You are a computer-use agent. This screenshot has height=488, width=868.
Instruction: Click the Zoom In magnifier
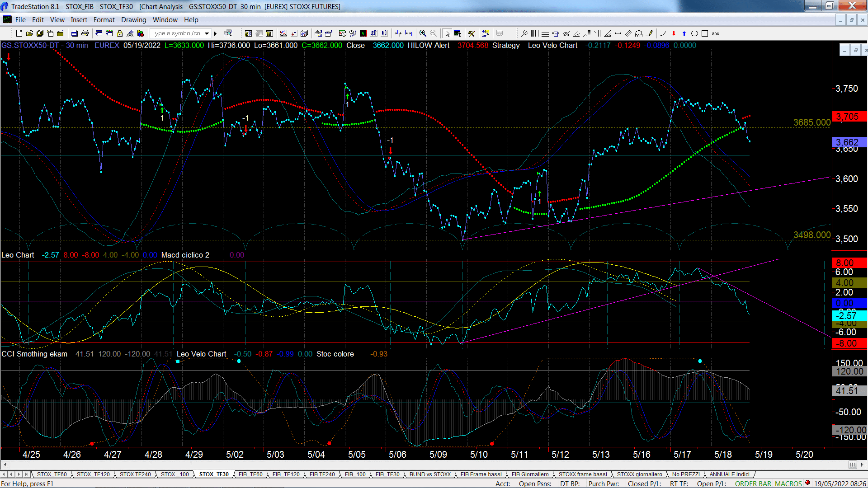[423, 33]
